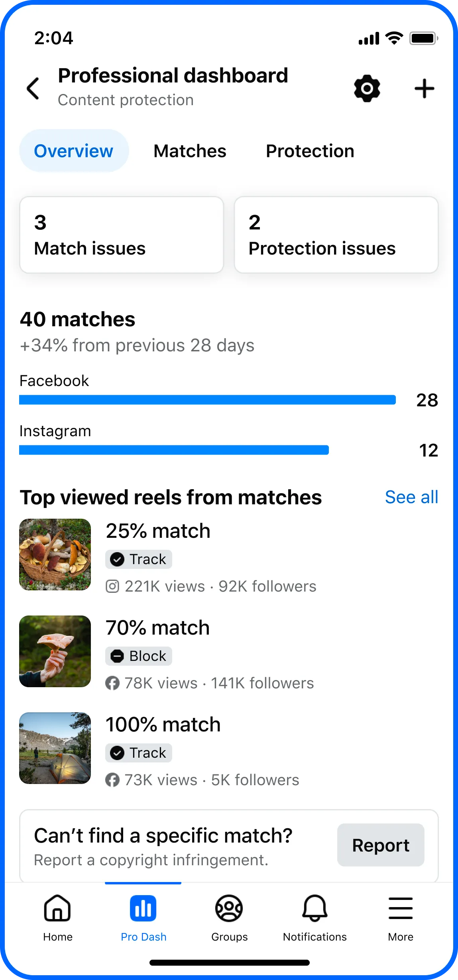Tap Block badge on 70% match reel

coord(139,656)
